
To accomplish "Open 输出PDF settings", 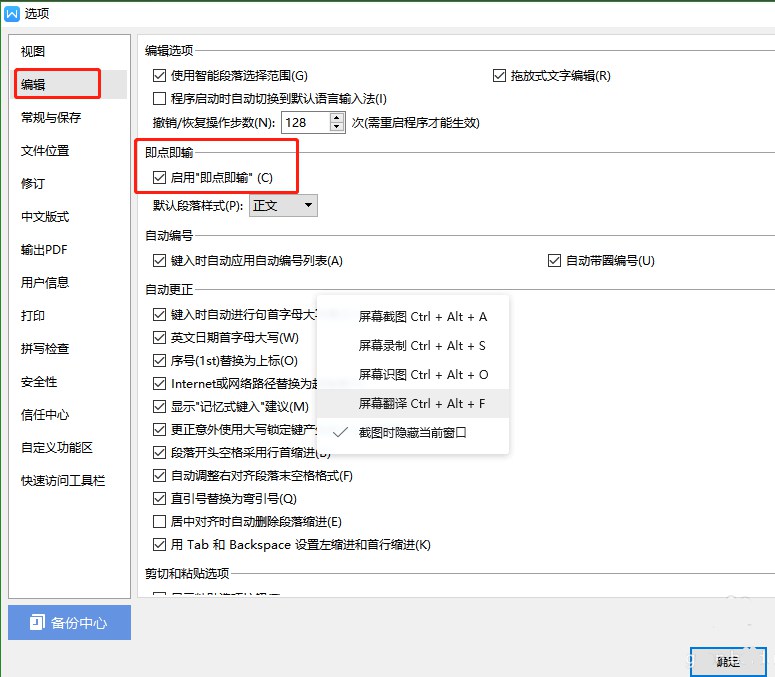I will [44, 250].
